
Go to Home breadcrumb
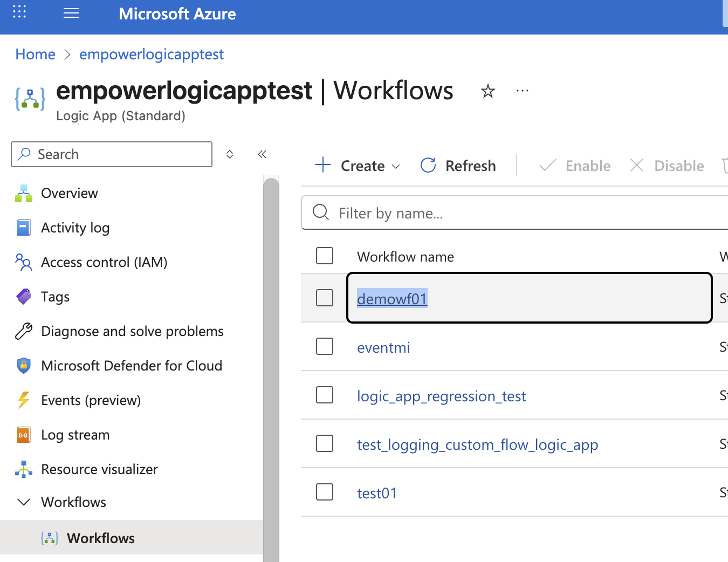(36, 54)
